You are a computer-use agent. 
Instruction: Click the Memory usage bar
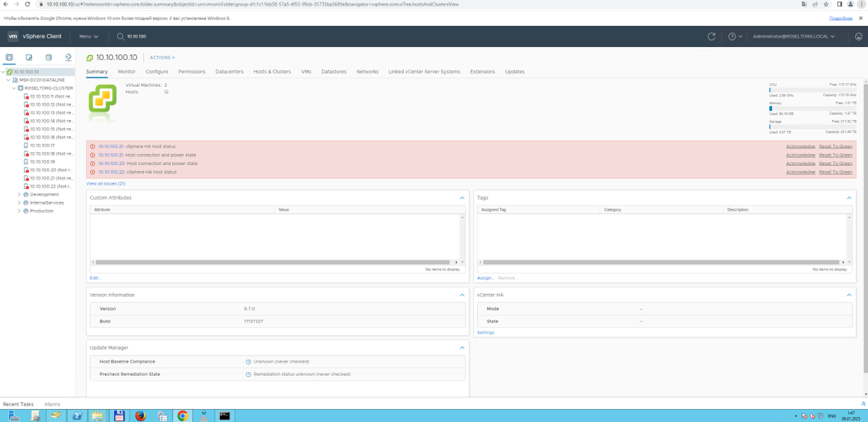(812, 109)
